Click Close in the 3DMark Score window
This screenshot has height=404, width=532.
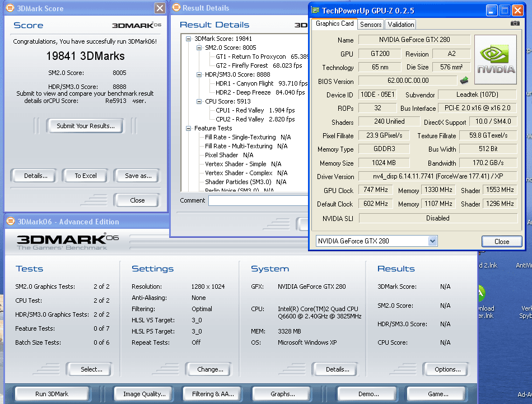[x=137, y=200]
